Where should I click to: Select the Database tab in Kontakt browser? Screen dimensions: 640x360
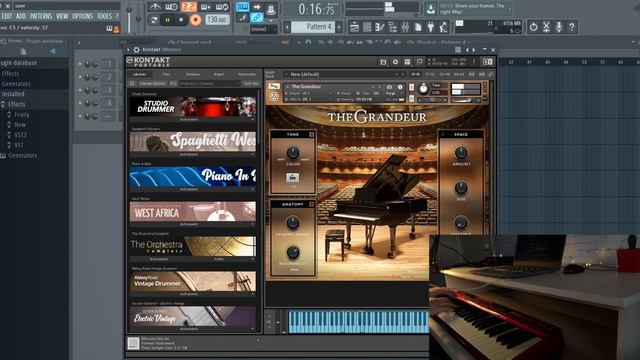coord(193,74)
